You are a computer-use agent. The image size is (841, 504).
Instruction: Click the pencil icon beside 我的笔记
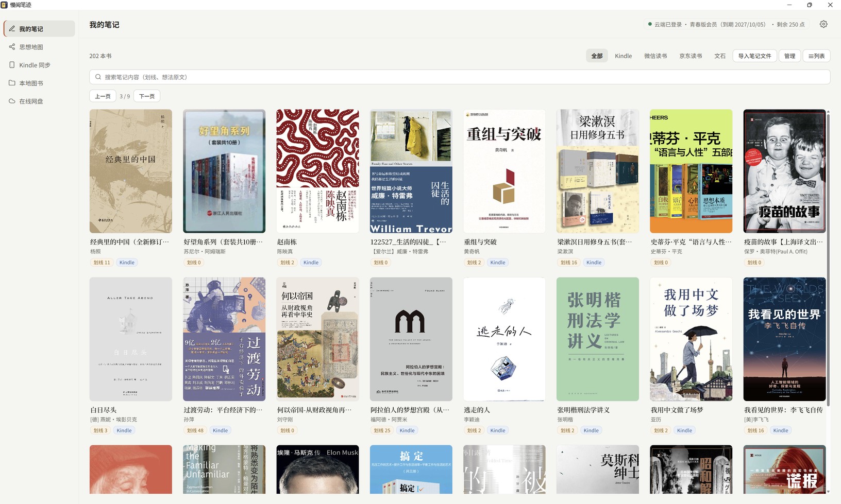point(12,29)
